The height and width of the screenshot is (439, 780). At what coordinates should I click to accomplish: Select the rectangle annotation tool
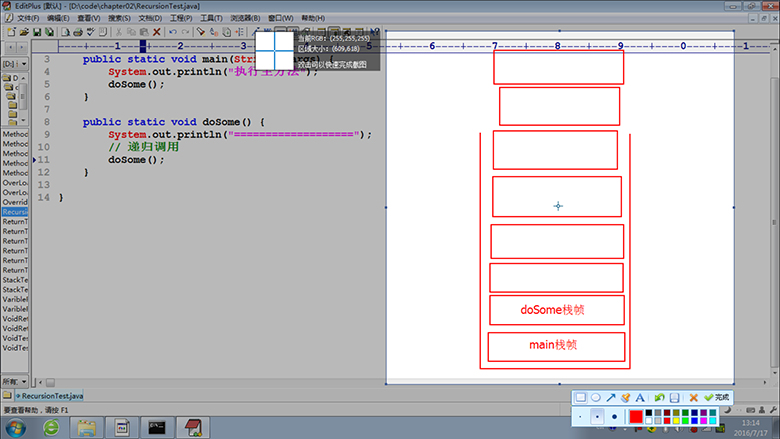tap(581, 397)
